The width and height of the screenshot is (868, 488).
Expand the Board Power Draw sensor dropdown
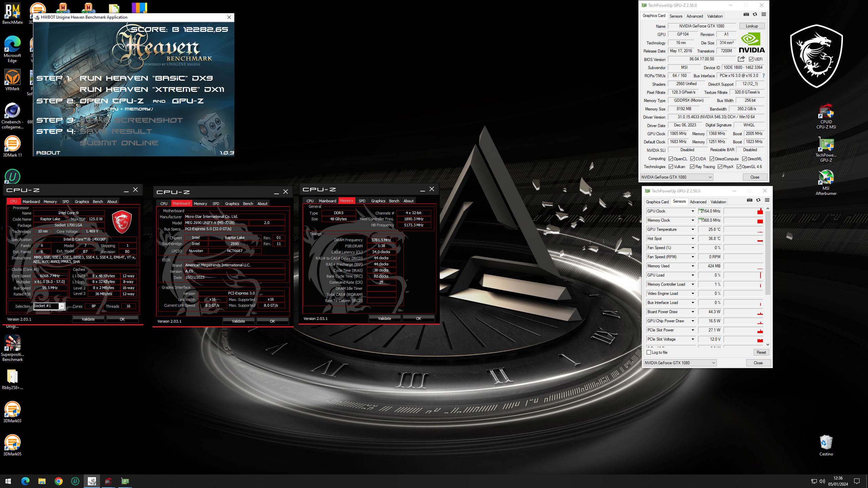click(x=693, y=312)
